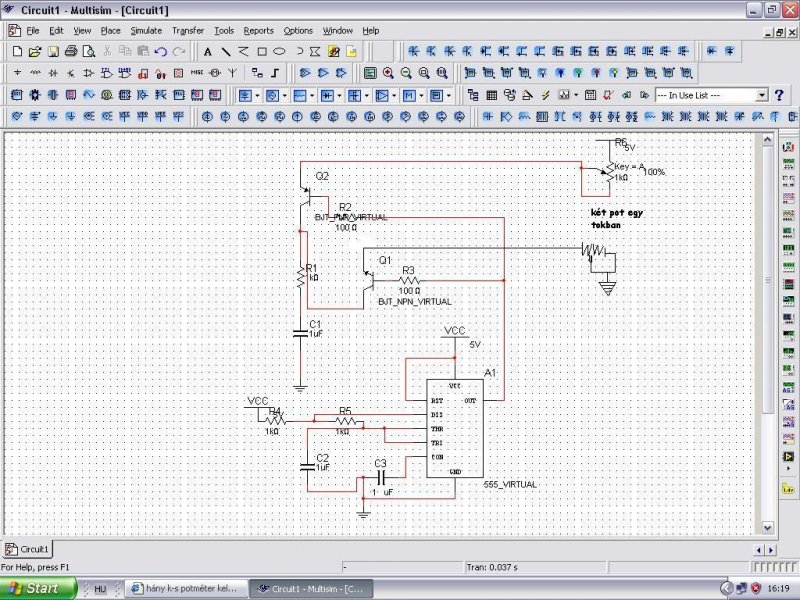Click the question mark Help icon
Viewport: 800px width, 600px height.
(779, 95)
